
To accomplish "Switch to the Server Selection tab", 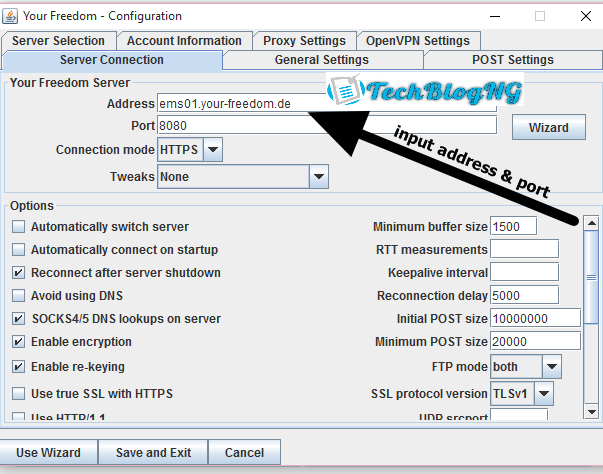I will 58,41.
